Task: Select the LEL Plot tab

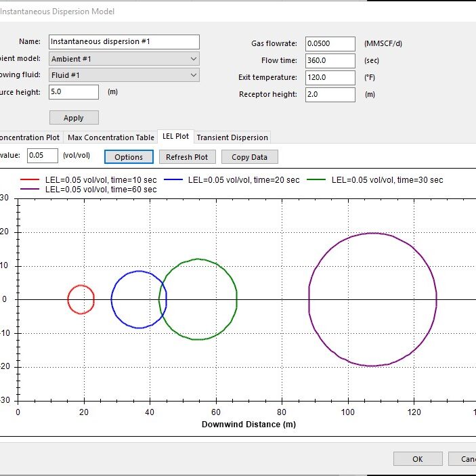Action: 175,137
